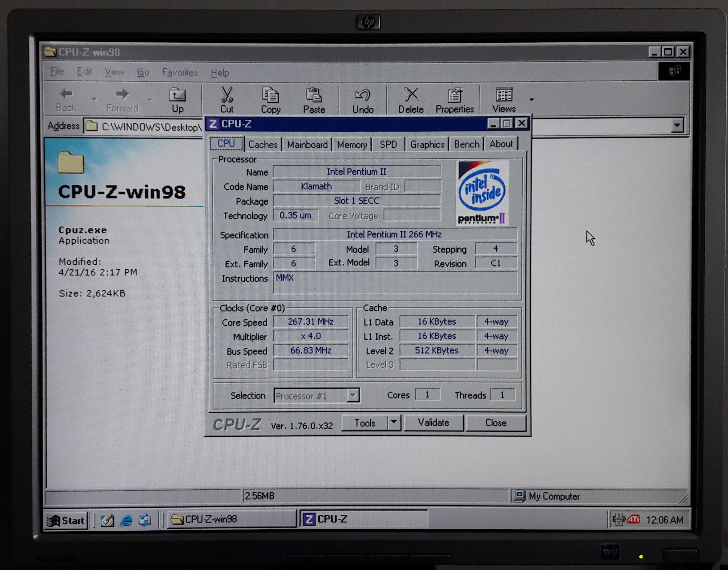The image size is (728, 570).
Task: Switch to the Graphics tab
Action: pyautogui.click(x=427, y=144)
